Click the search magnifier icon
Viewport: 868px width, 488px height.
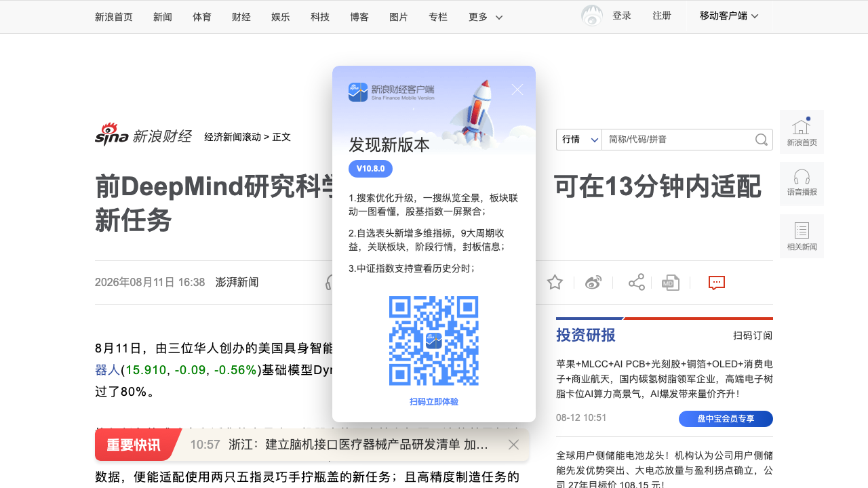[762, 140]
